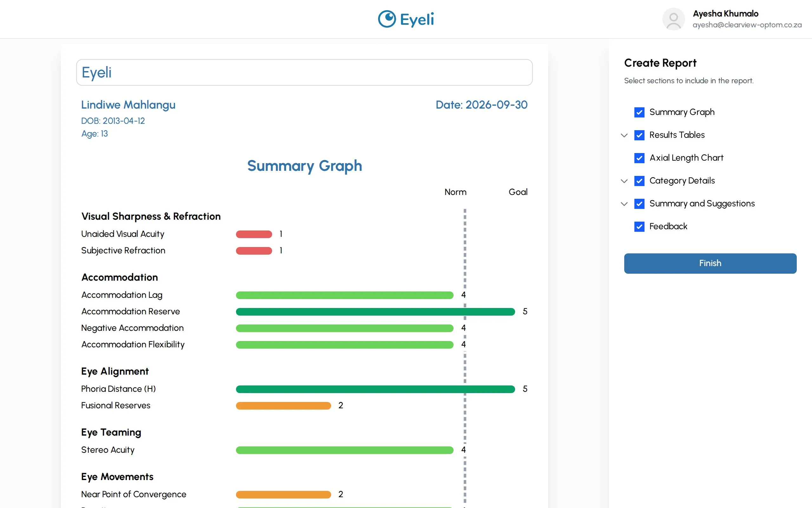
Task: Click the DOB: 2013-04-12 text
Action: [113, 121]
